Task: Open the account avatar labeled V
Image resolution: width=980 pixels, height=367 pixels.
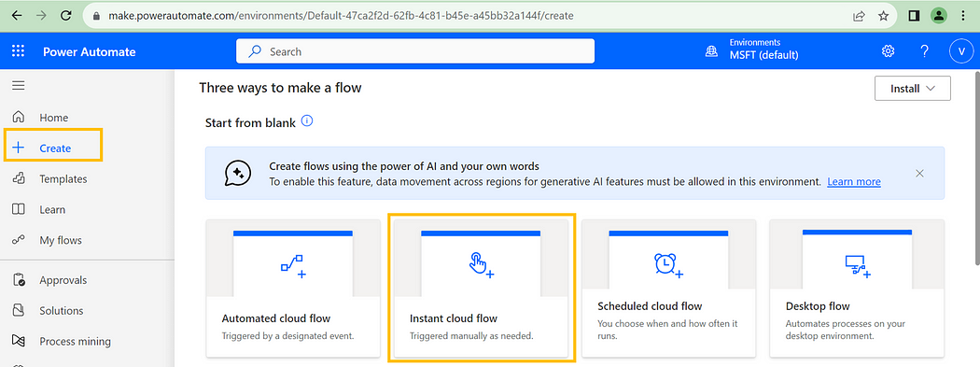Action: [x=960, y=51]
